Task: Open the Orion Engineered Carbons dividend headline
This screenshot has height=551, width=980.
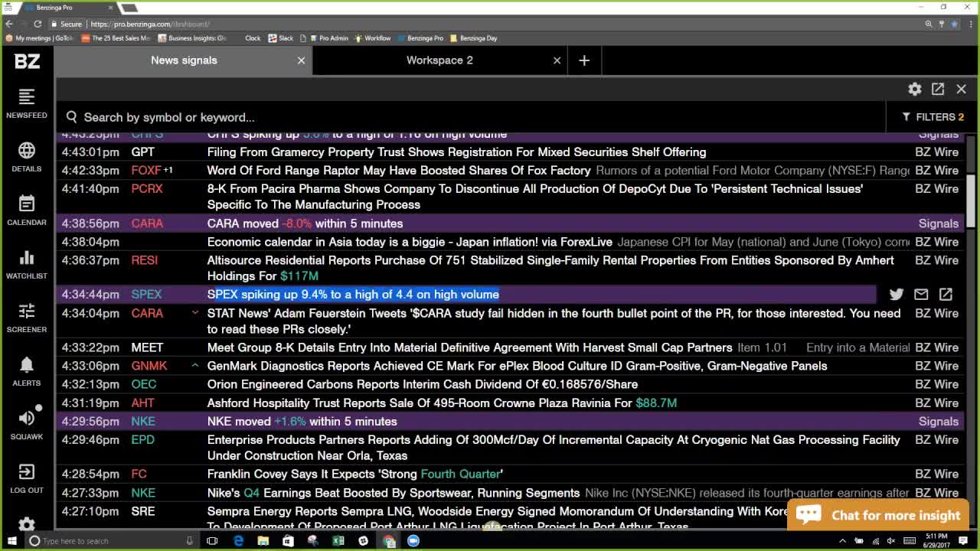Action: [x=423, y=384]
